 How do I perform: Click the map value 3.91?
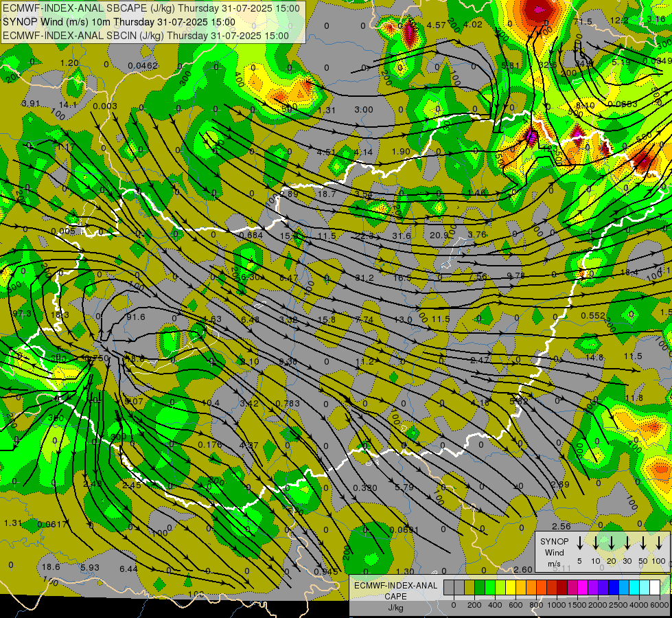click(30, 104)
